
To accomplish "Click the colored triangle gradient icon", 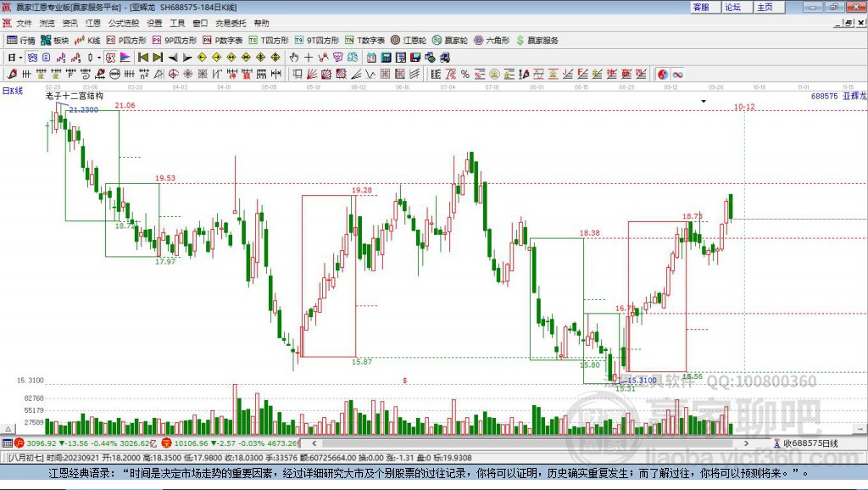I will pyautogui.click(x=125, y=58).
